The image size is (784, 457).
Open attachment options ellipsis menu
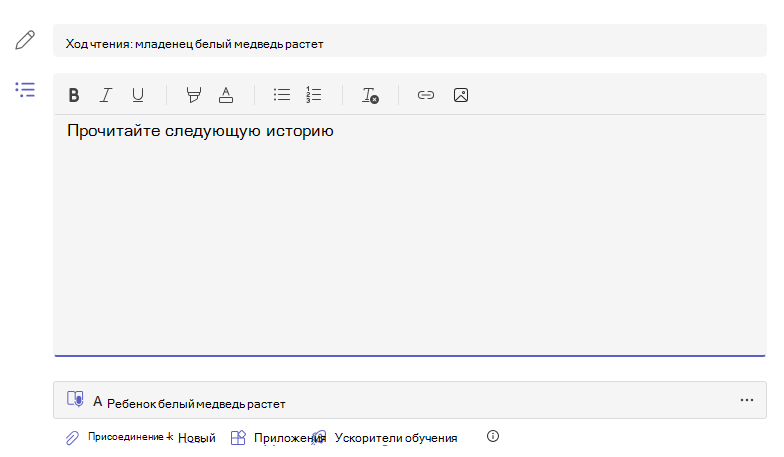click(747, 400)
